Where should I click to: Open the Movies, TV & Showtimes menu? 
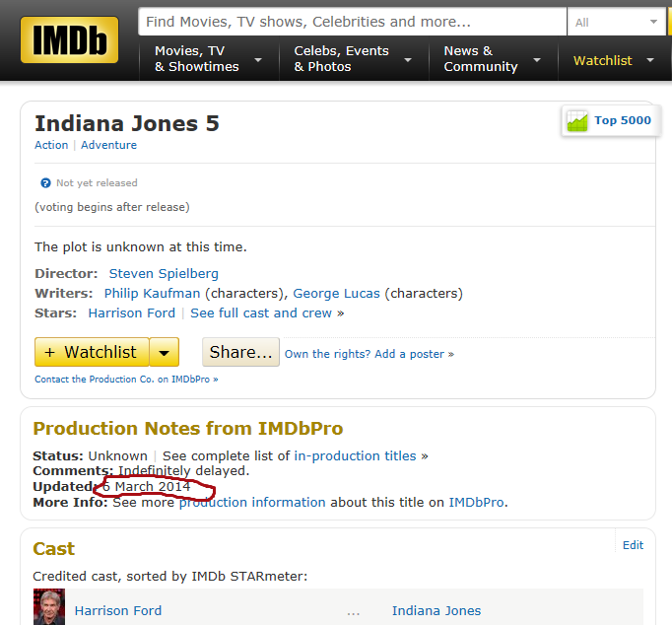click(207, 59)
